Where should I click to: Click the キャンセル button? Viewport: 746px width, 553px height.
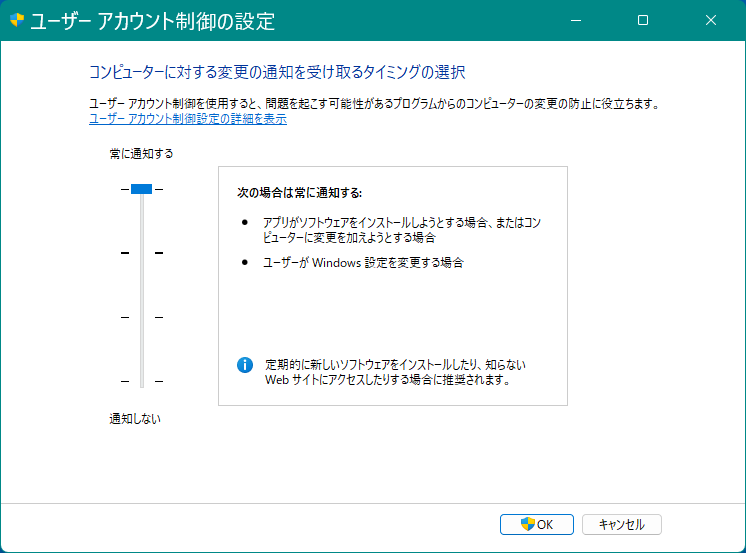tap(621, 524)
